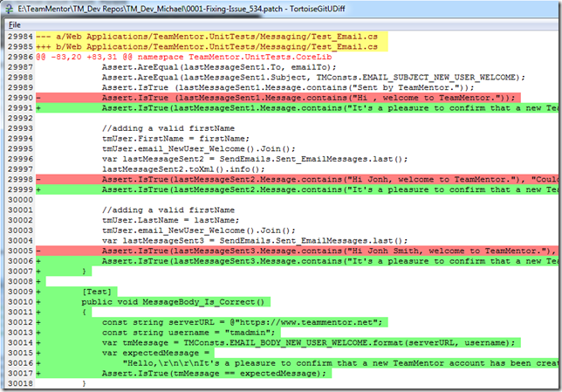Click line number 29992 in the margin
This screenshot has height=392, width=562.
pos(20,118)
